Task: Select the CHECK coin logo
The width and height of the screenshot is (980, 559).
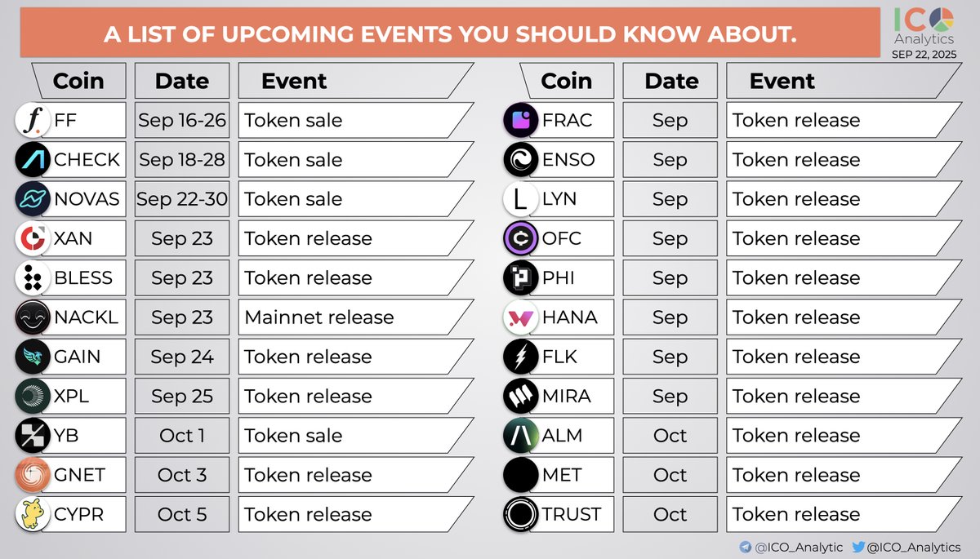Action: [x=33, y=159]
